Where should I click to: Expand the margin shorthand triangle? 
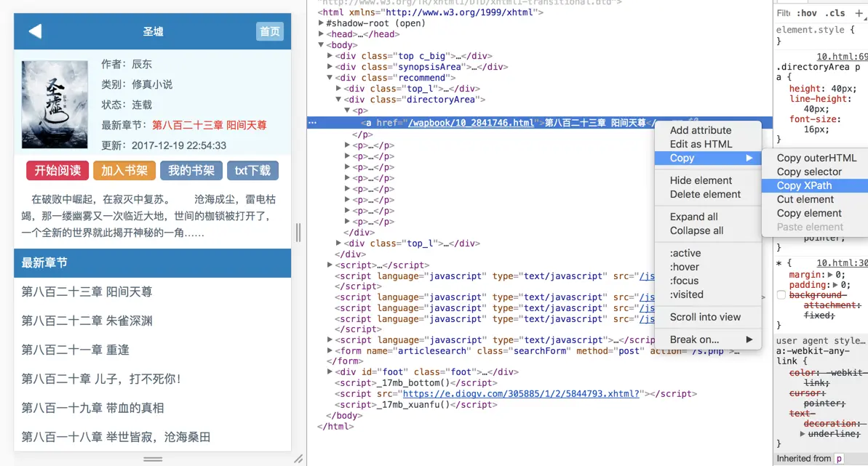tap(830, 275)
